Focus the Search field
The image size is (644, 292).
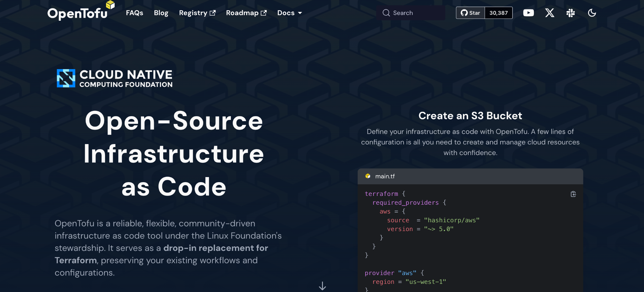pyautogui.click(x=411, y=13)
